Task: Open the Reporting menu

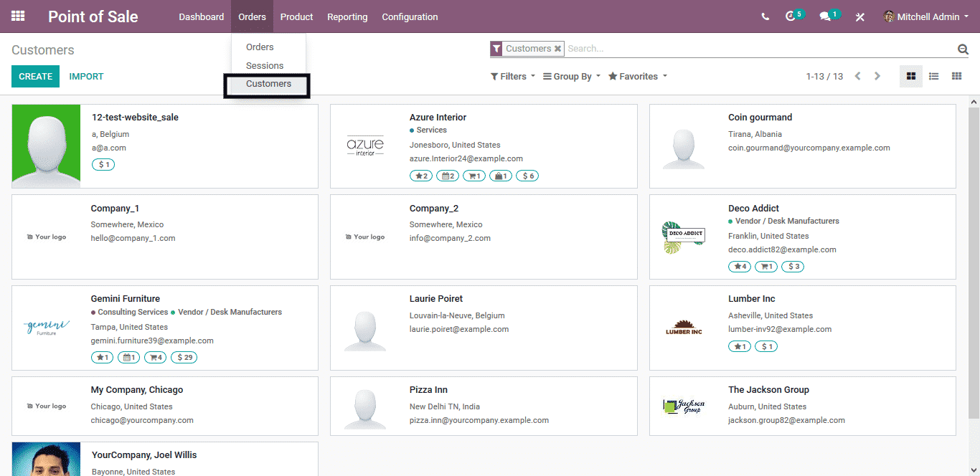Action: tap(347, 16)
